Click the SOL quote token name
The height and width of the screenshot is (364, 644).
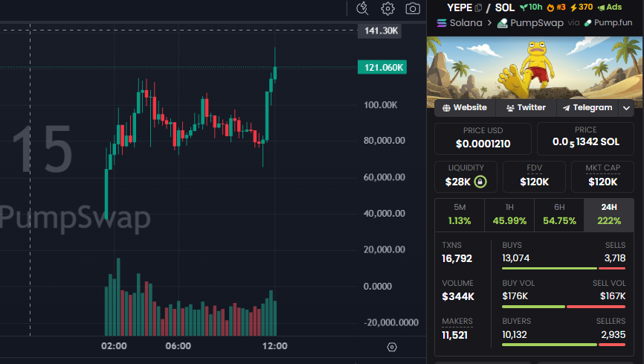tap(505, 7)
